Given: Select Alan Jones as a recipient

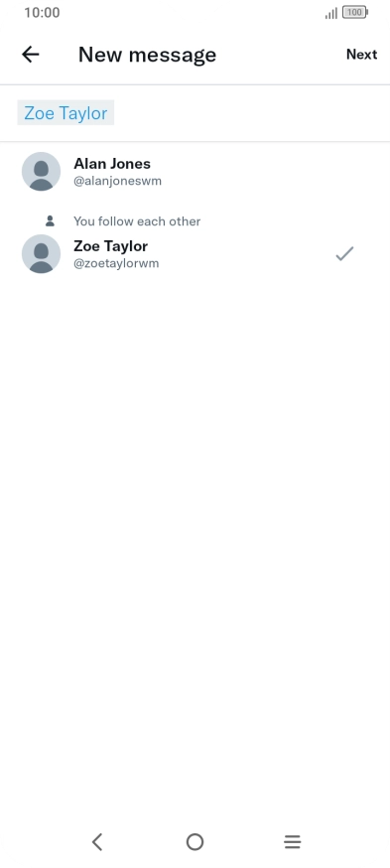Looking at the screenshot, I should click(x=195, y=172).
